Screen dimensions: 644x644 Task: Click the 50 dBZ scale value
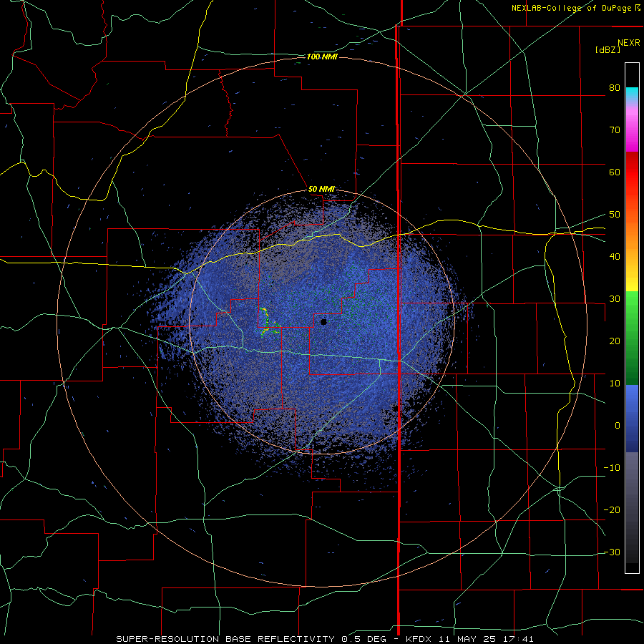coord(615,215)
